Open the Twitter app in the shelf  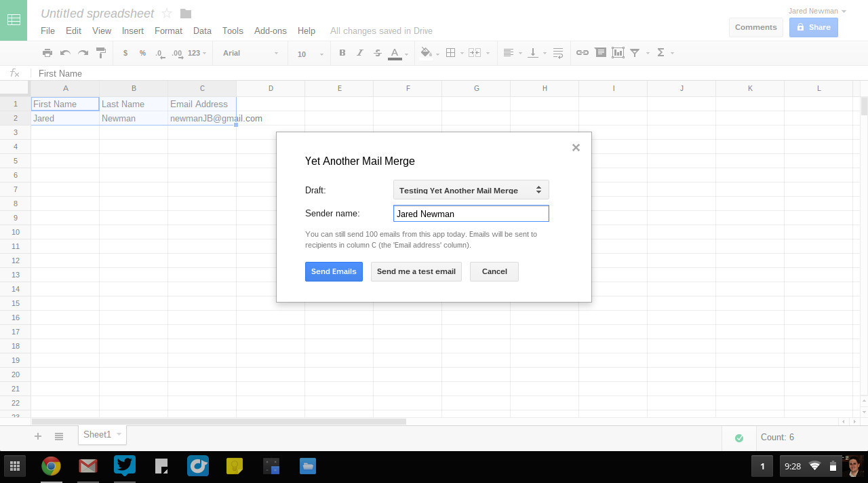[x=125, y=466]
